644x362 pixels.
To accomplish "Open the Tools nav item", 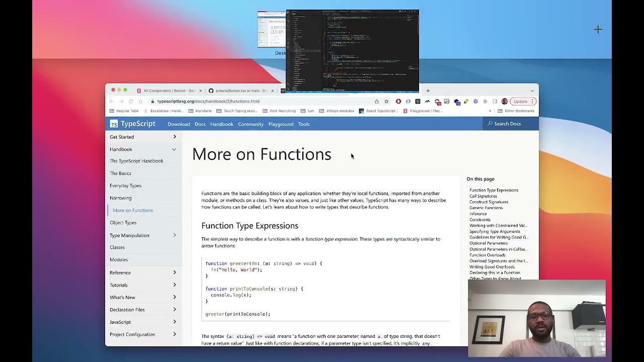I will tap(304, 124).
